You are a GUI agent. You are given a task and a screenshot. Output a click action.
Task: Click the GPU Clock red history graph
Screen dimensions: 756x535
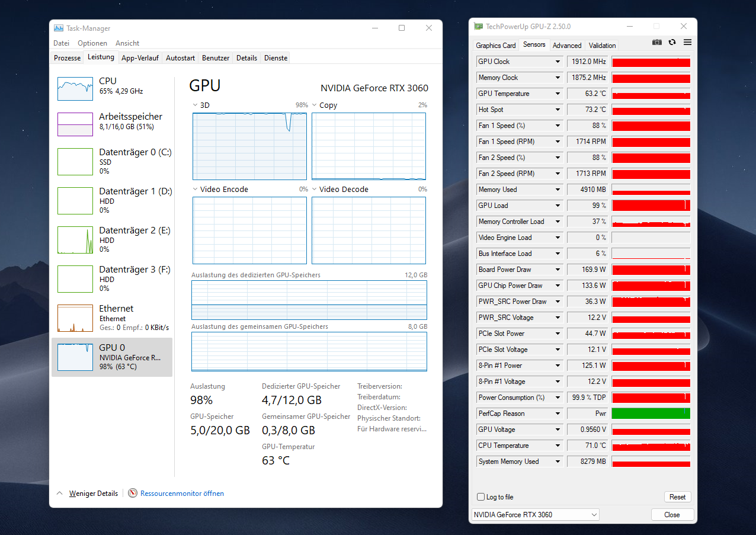coord(651,62)
